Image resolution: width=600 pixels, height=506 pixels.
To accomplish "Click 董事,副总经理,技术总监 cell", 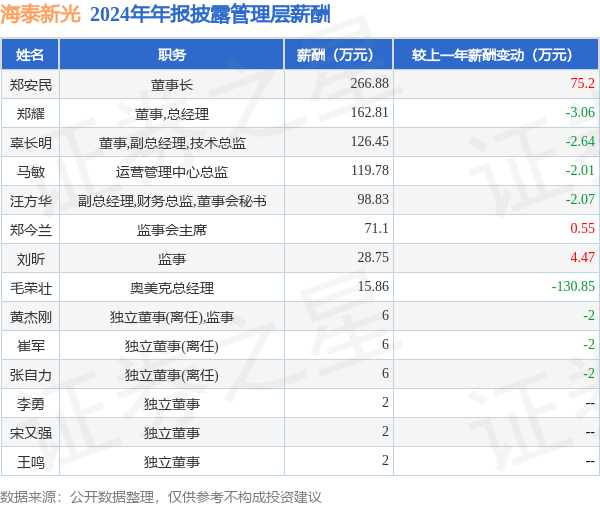I will point(172,143).
